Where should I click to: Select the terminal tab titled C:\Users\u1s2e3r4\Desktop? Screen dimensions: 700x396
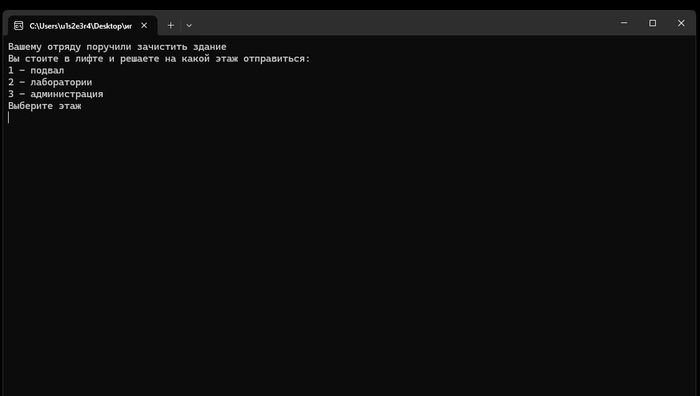click(82, 26)
